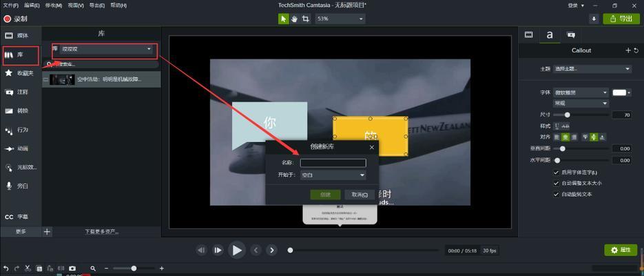Switch to annotation properties callout tab
The width and height of the screenshot is (644, 276).
(x=571, y=35)
